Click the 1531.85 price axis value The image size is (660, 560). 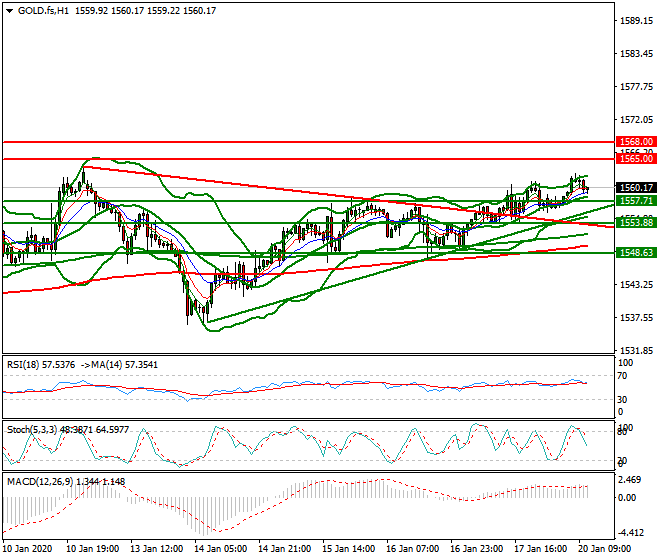click(x=636, y=350)
